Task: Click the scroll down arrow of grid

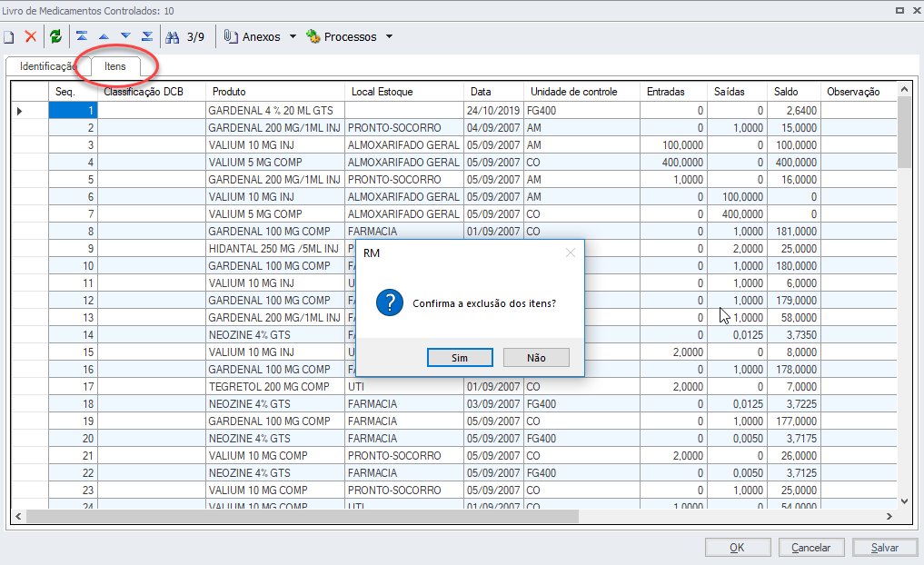Action: [x=905, y=501]
